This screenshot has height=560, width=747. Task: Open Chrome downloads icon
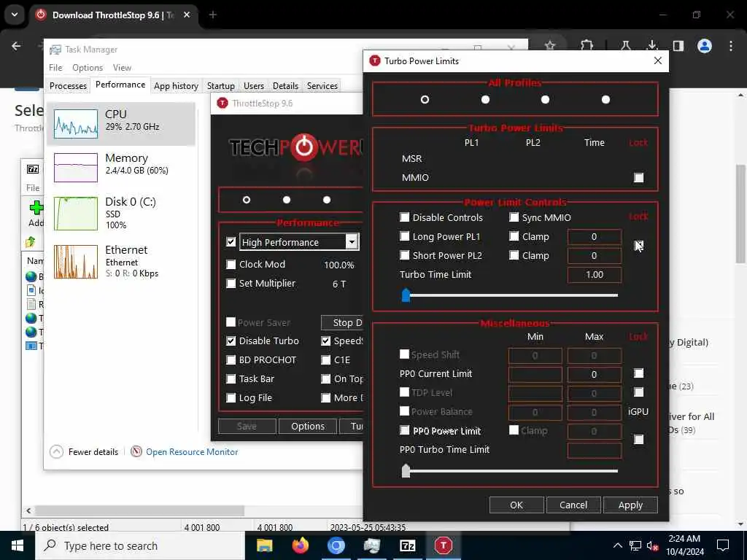(652, 46)
